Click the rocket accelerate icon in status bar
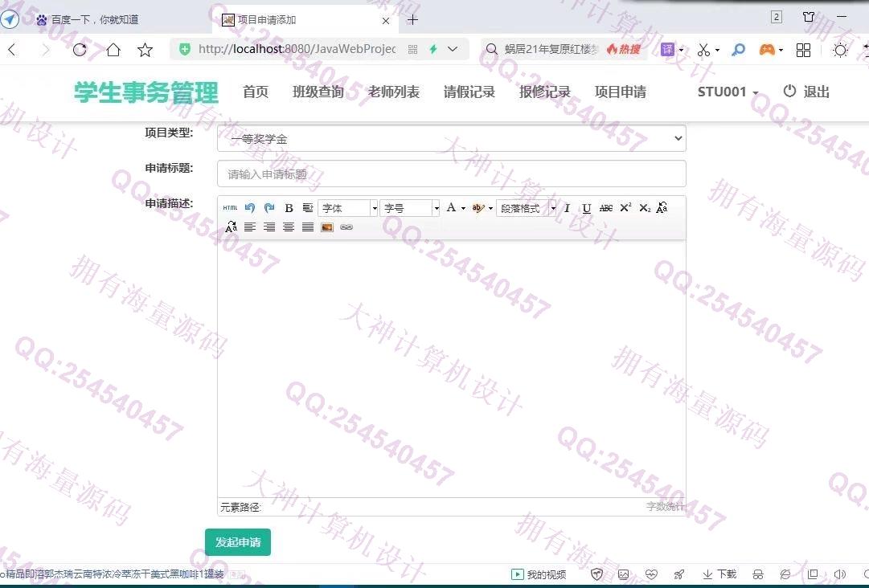 (679, 574)
